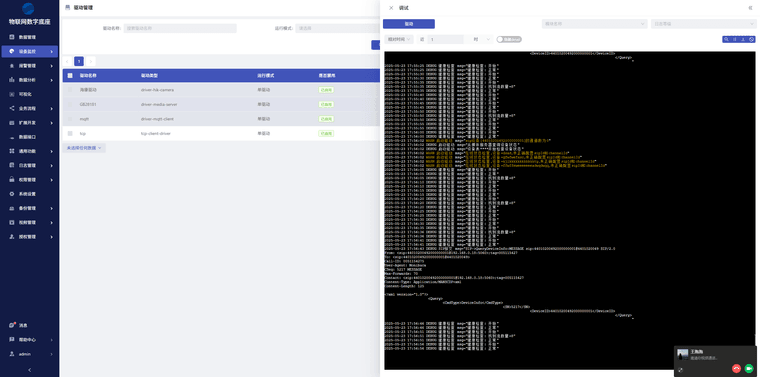Check the GB28101 row checkbox
This screenshot has height=377, width=760.
pyautogui.click(x=70, y=104)
